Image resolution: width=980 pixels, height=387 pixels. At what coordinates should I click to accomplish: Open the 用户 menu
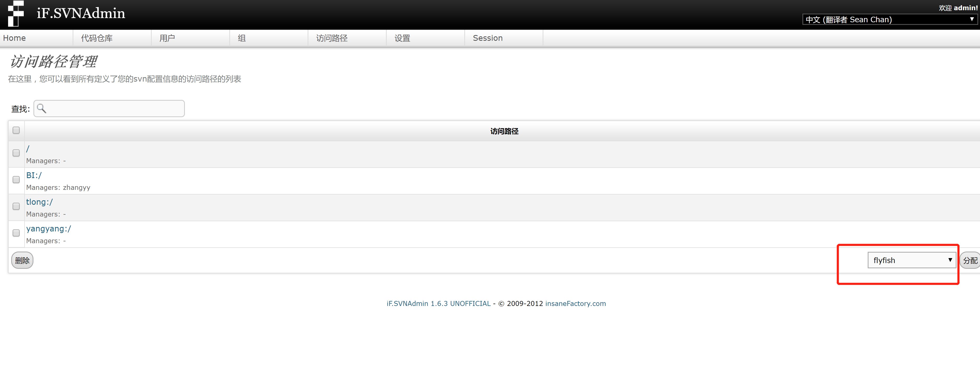[167, 38]
